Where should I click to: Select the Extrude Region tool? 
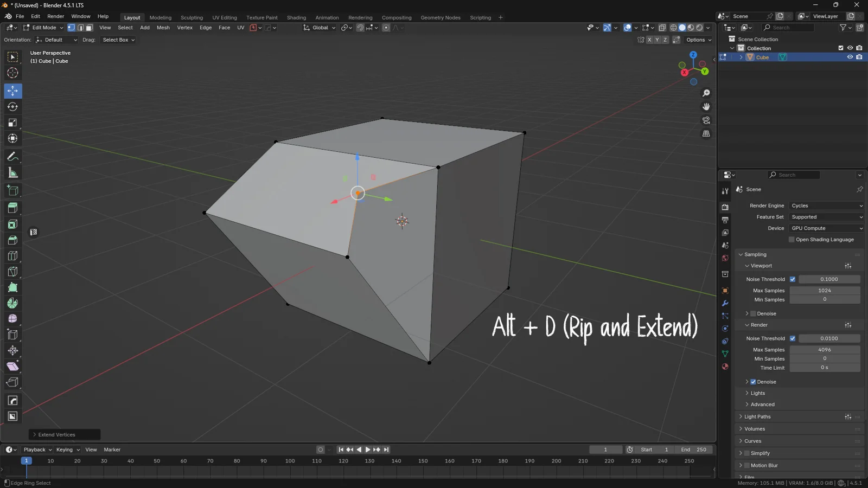click(12, 208)
